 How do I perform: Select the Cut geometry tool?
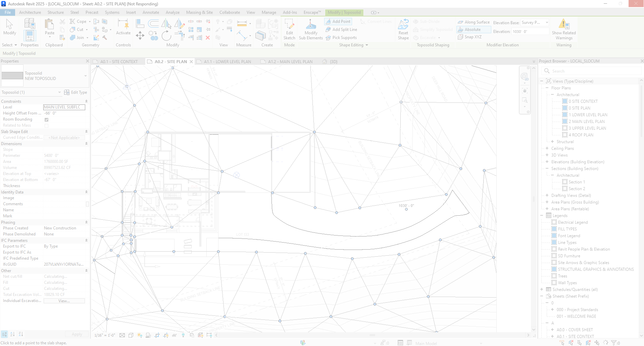click(77, 29)
